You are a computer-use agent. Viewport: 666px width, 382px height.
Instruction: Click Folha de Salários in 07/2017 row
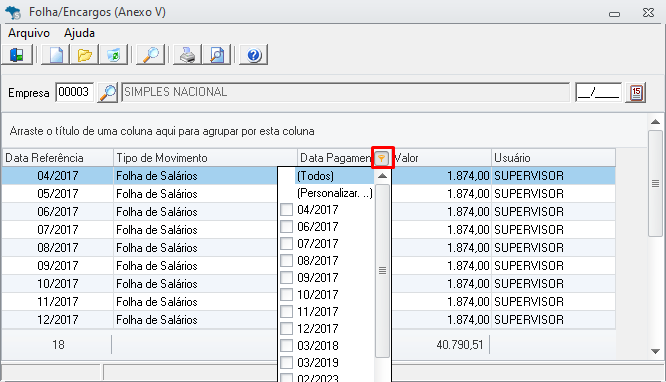[157, 230]
